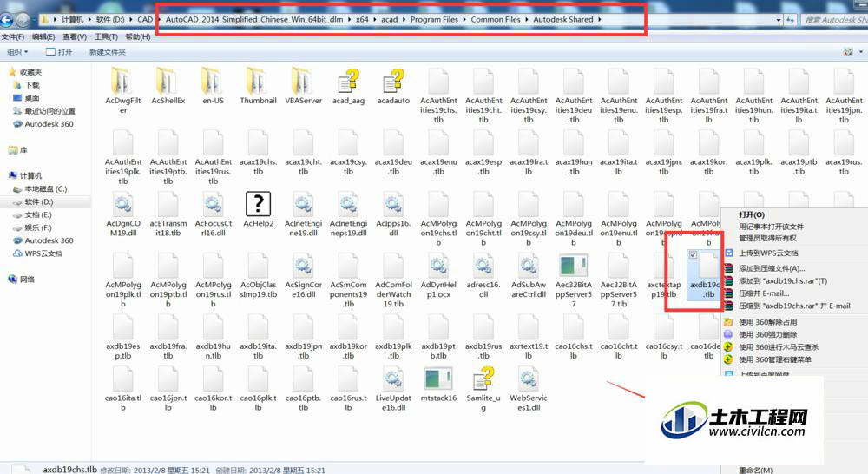Screen dimensions: 868x474
Task: Select 软件 (D:) drive in sidebar
Action: pyautogui.click(x=39, y=202)
